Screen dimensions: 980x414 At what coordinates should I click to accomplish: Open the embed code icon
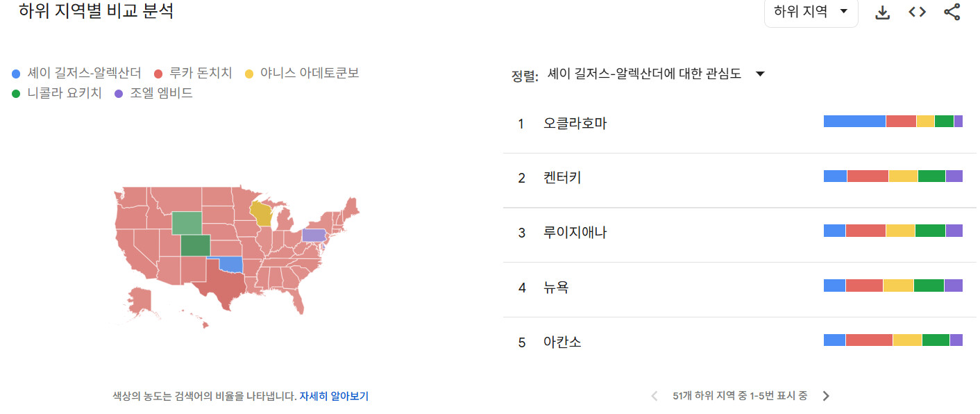pos(917,13)
